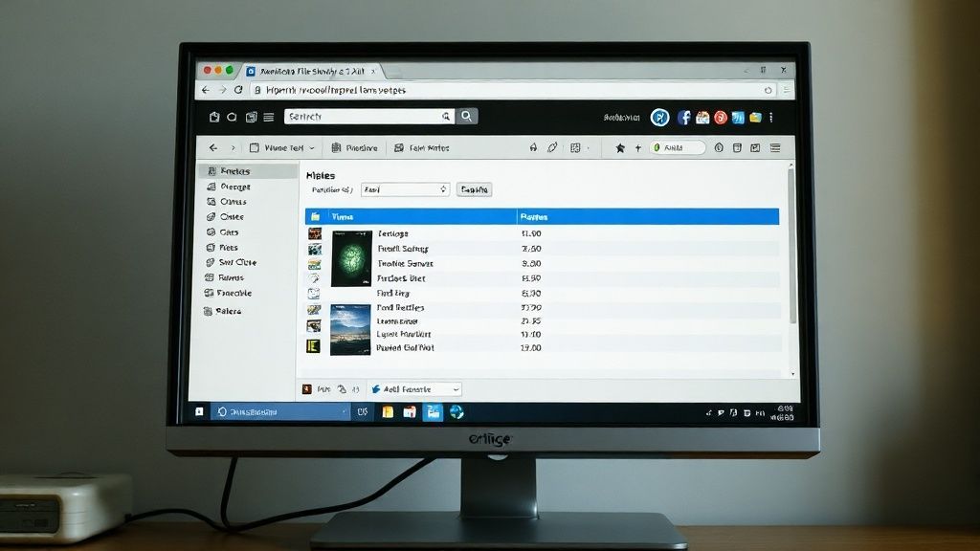Image resolution: width=980 pixels, height=551 pixels.
Task: Toggle the plus icon next to the star
Action: point(636,147)
